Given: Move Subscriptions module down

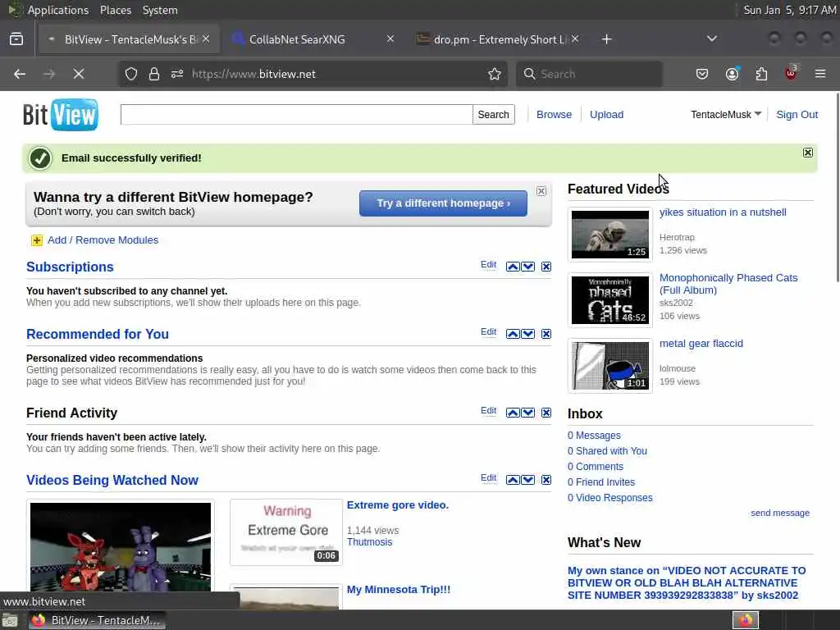Looking at the screenshot, I should [x=527, y=267].
